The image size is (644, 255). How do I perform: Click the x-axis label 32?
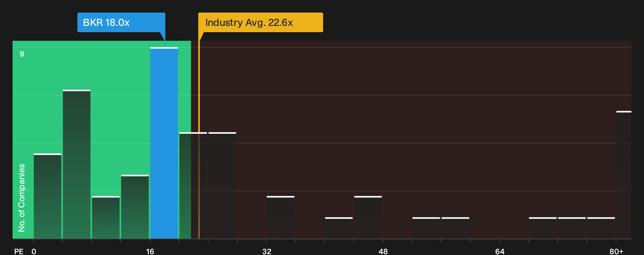pos(267,251)
